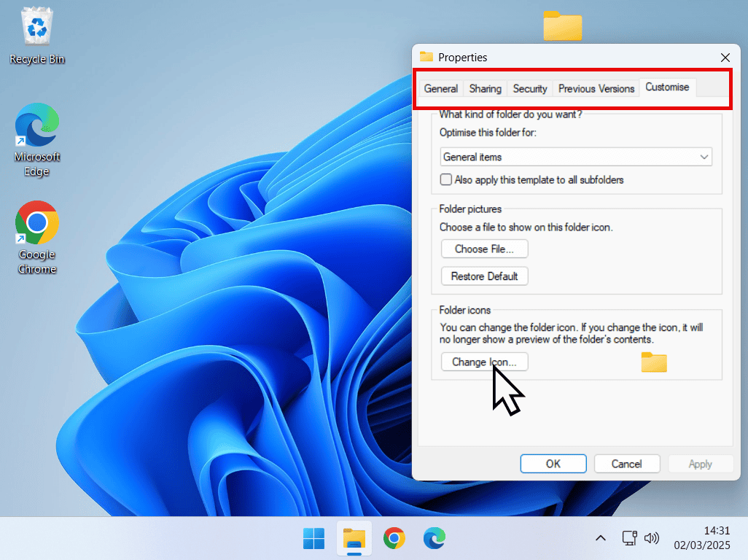Launch Chrome from the taskbar
The height and width of the screenshot is (560, 748).
click(394, 538)
